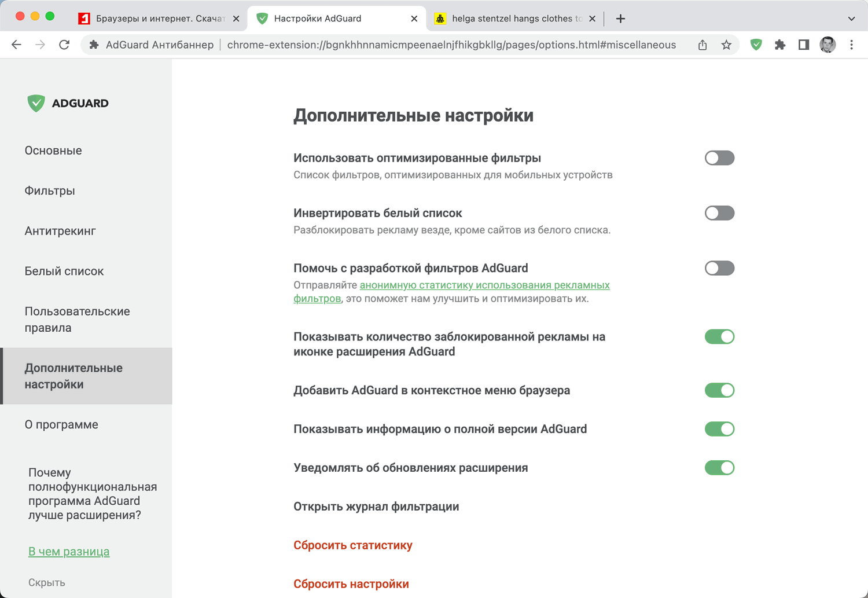Disable AdGuard in browser context menu toggle
Image resolution: width=868 pixels, height=598 pixels.
pos(719,390)
